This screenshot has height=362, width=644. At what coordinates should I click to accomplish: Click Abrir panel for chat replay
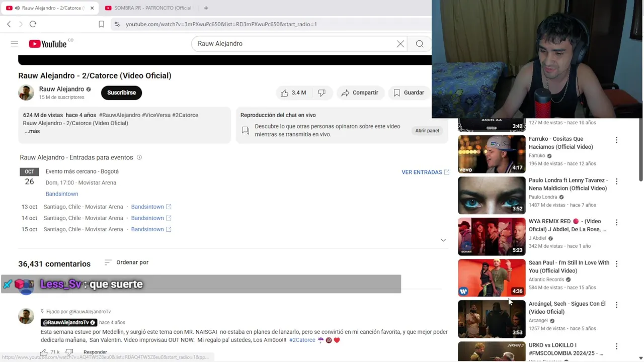pyautogui.click(x=427, y=131)
